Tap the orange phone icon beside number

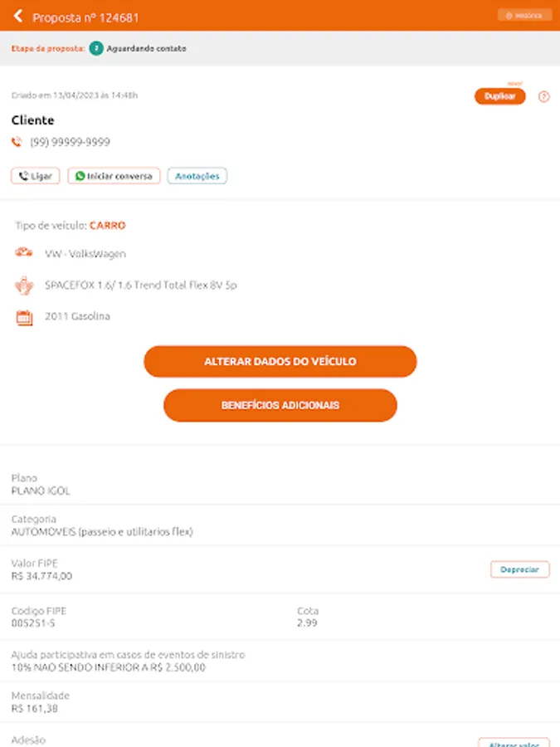coord(17,142)
